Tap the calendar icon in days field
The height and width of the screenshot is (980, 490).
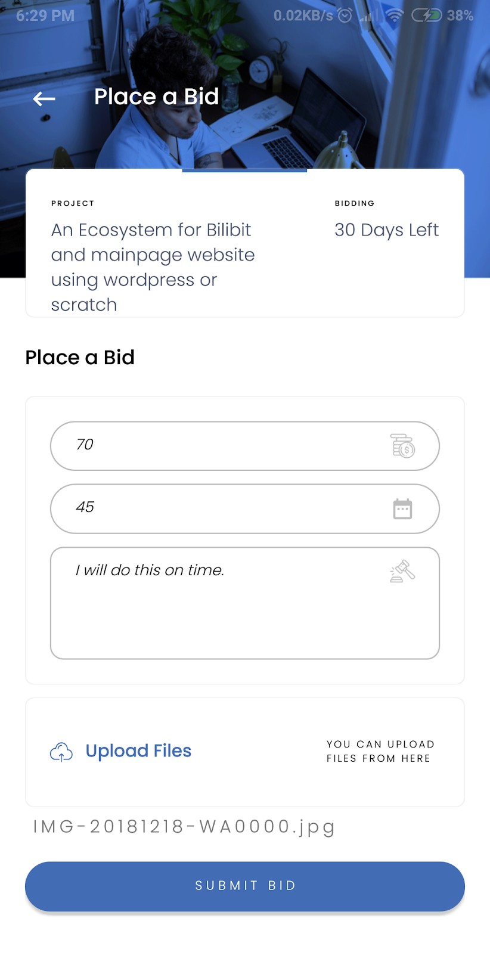[403, 508]
